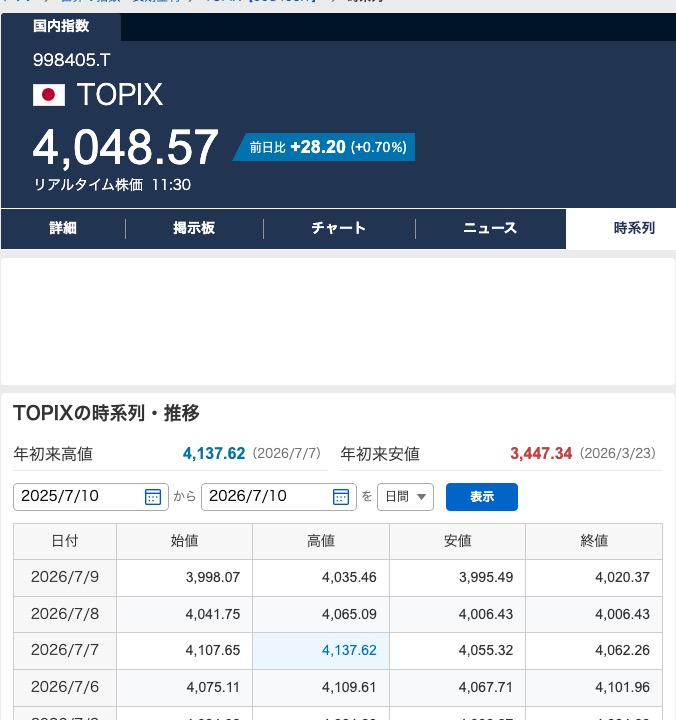Switch to the 詳細 tab
The image size is (676, 720).
(x=63, y=228)
